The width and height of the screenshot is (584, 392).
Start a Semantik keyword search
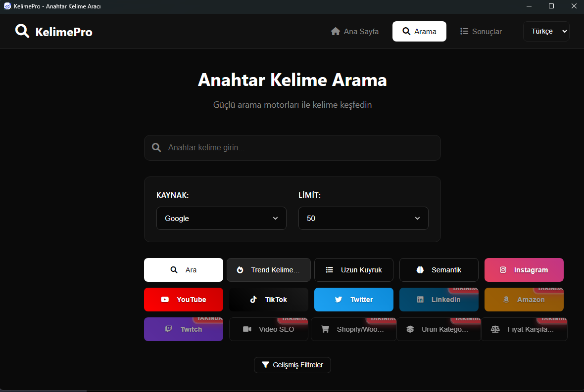(439, 270)
